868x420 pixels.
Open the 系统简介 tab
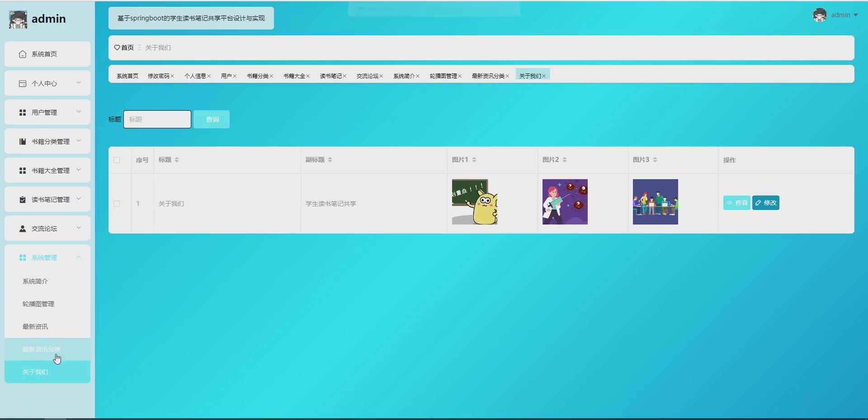(x=404, y=76)
